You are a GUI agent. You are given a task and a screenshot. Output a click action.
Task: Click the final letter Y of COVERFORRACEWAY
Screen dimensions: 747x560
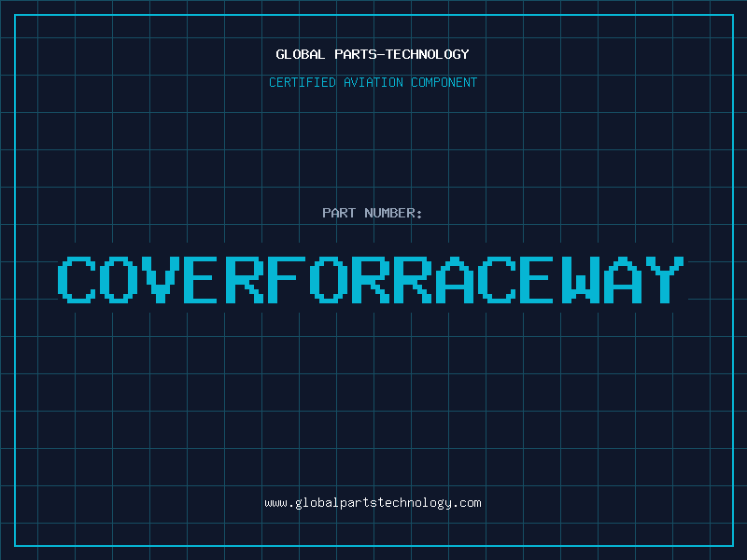[x=666, y=280]
